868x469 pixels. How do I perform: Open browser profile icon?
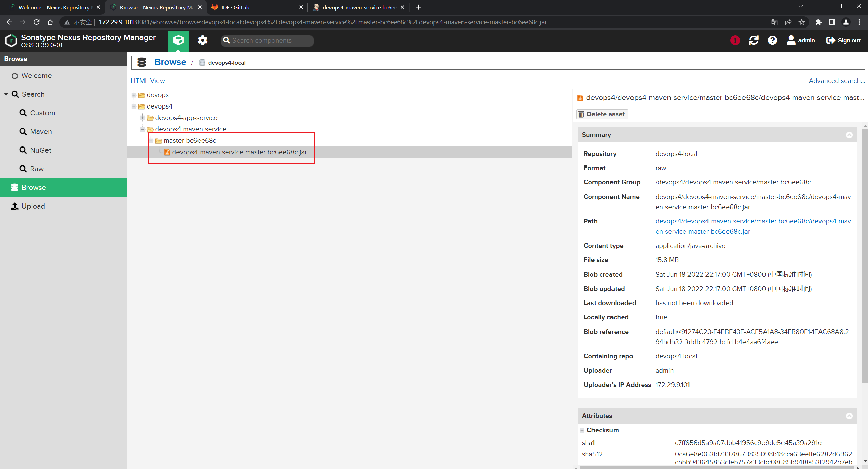click(x=846, y=22)
